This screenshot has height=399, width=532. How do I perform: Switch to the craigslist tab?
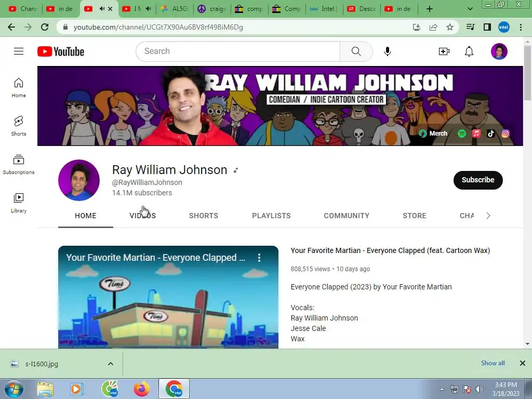tap(212, 9)
